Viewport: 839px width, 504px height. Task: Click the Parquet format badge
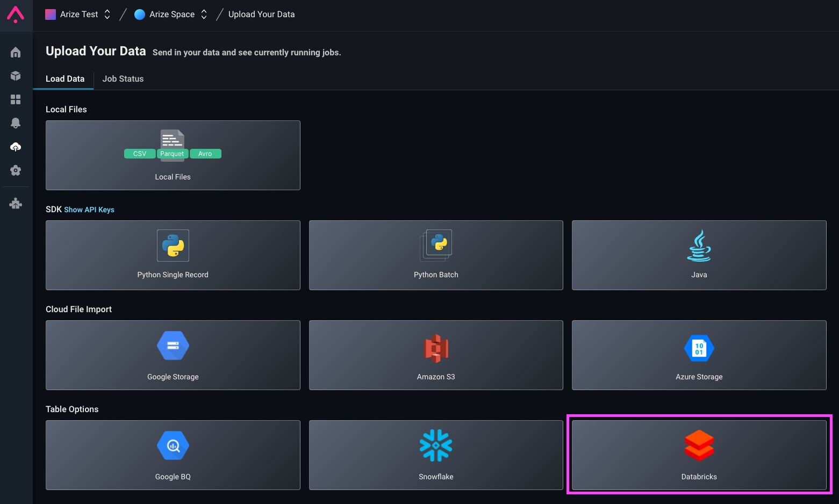[x=172, y=154]
